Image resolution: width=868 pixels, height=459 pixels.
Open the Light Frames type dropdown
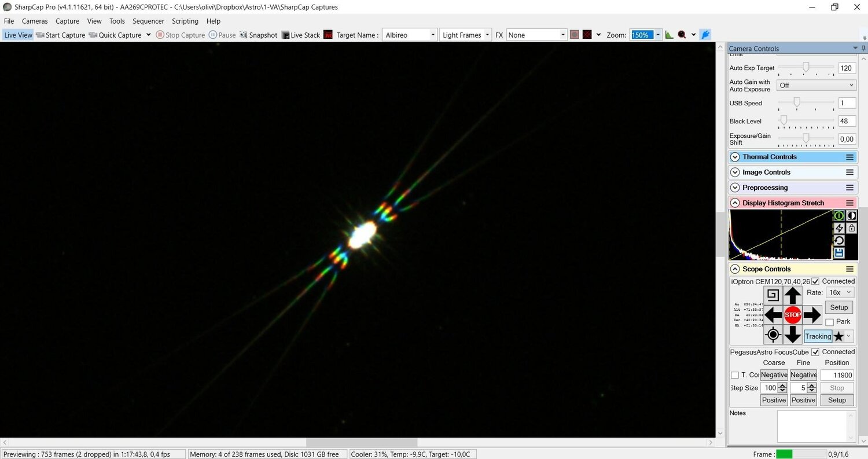click(x=465, y=35)
